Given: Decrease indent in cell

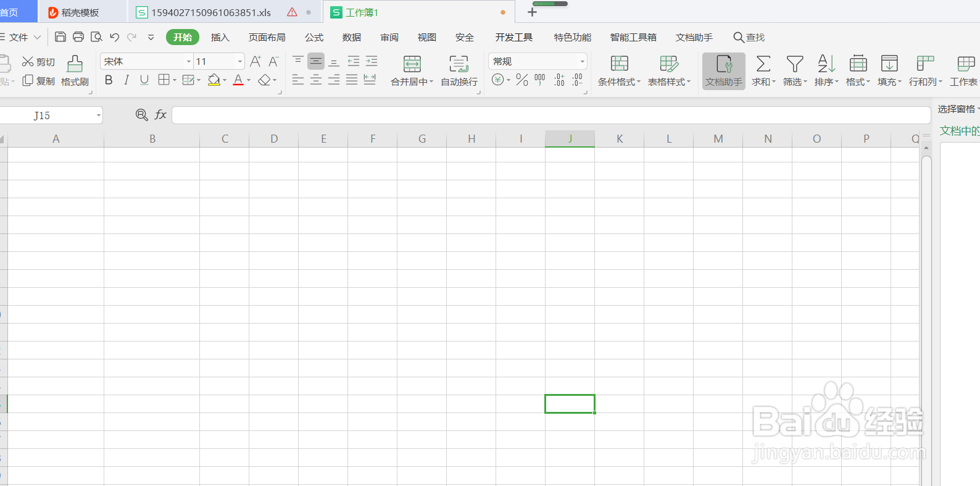Looking at the screenshot, I should 354,61.
